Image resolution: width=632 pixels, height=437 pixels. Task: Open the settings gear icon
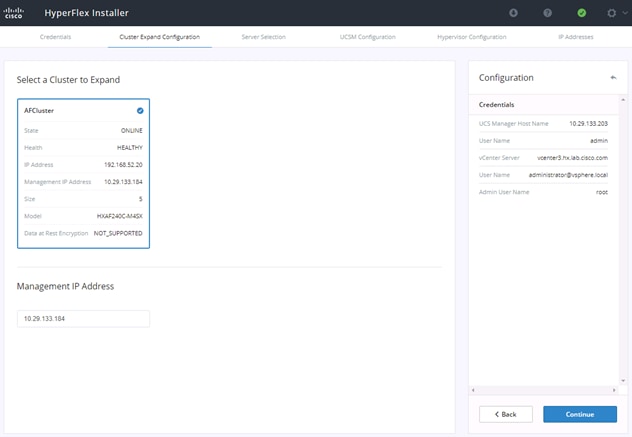click(611, 13)
